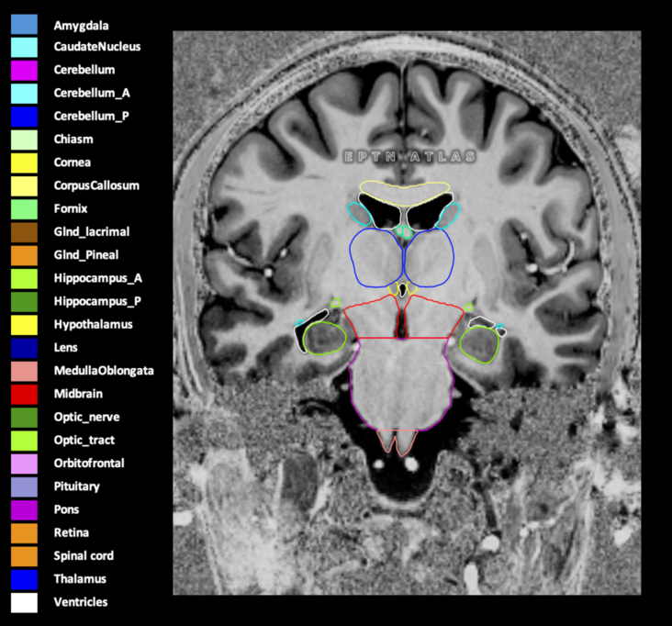
Task: Click the Spinal cord swatch
Action: coord(24,556)
